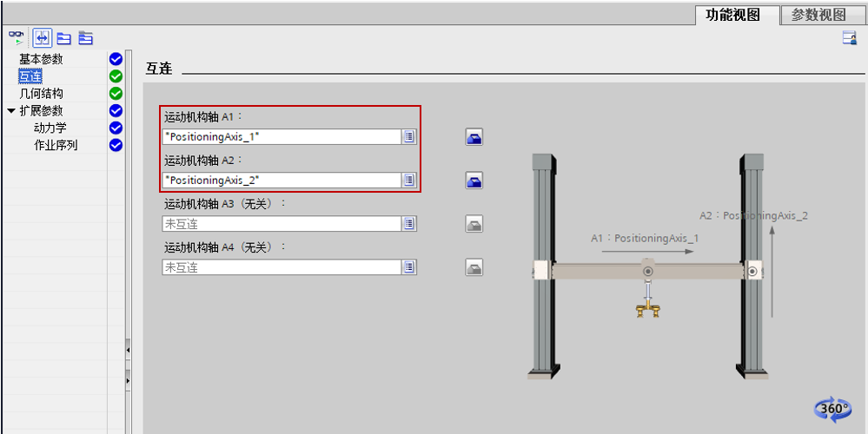This screenshot has height=434, width=868.
Task: Switch to the 功能视图 tab
Action: [732, 15]
